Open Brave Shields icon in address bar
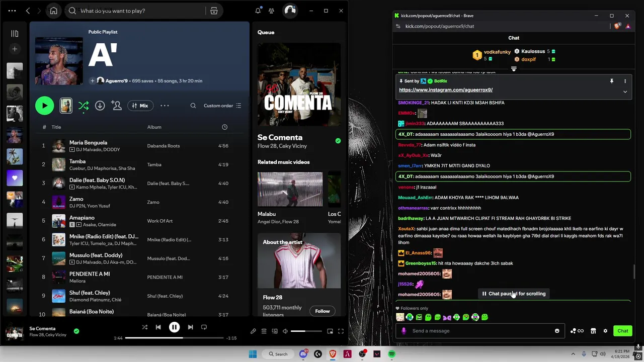Viewport: 644px width, 362px height. 617,26
